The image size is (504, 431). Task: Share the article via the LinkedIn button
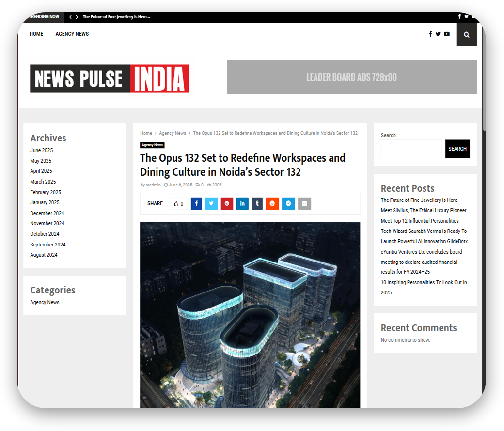[x=242, y=204]
